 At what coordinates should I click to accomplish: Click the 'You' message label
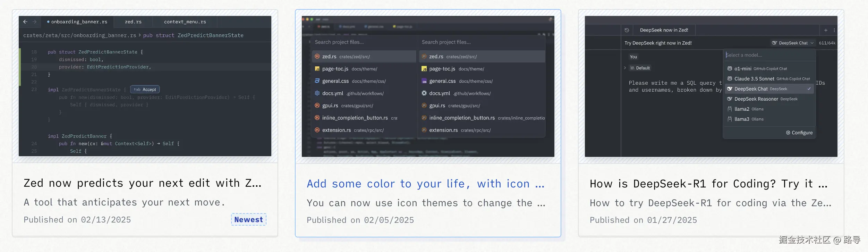(x=633, y=57)
